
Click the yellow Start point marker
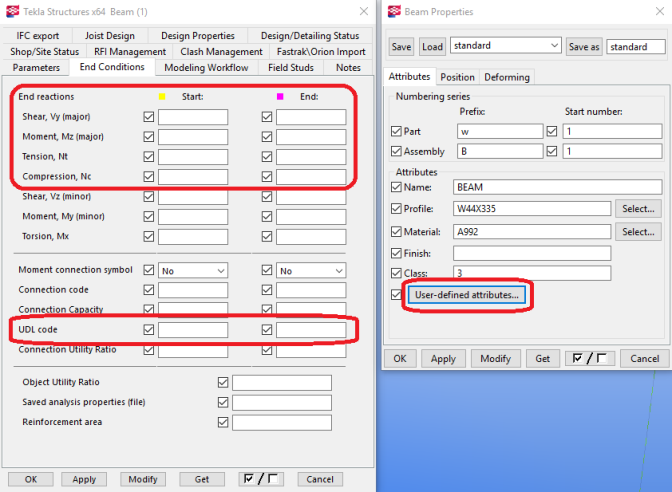pyautogui.click(x=162, y=96)
